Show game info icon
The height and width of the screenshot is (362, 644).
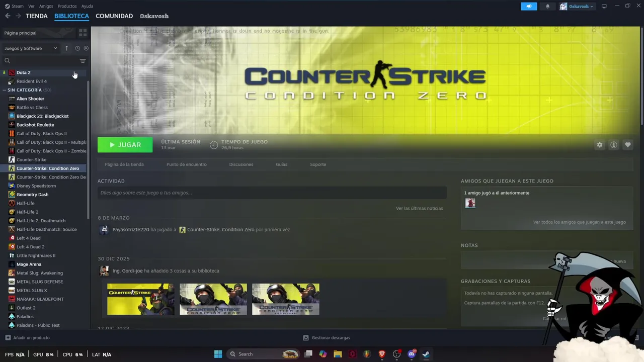click(x=614, y=145)
